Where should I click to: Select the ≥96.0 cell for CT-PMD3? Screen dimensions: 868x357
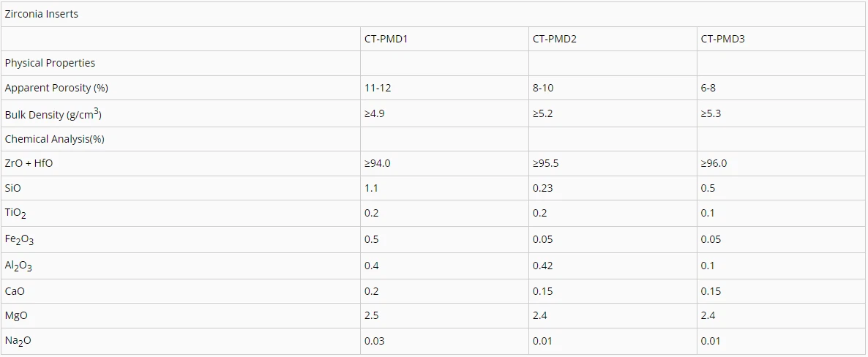(714, 163)
